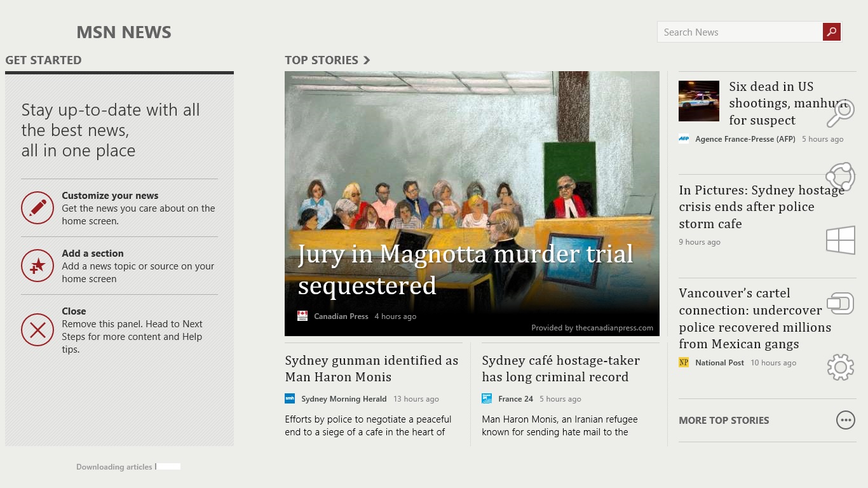Click the '13 hours ago' timestamp

pos(416,399)
